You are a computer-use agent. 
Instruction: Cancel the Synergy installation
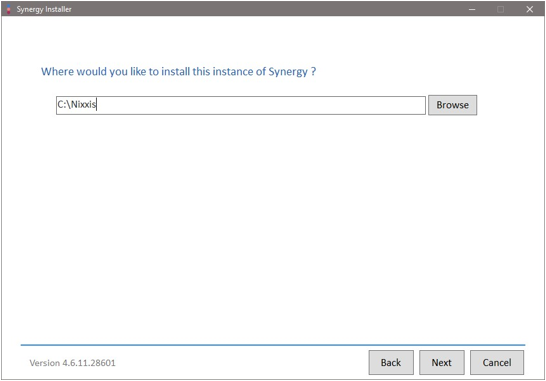pos(497,363)
